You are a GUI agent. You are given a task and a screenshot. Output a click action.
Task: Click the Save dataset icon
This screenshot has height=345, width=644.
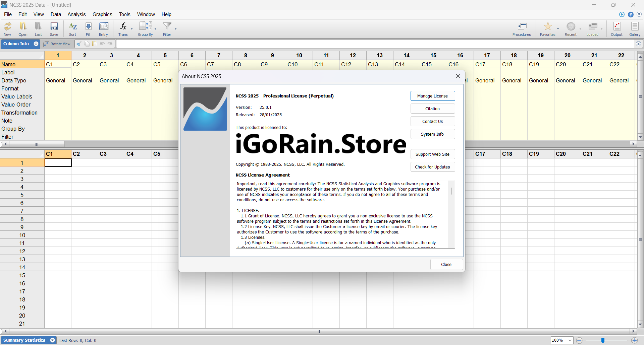[x=54, y=29]
